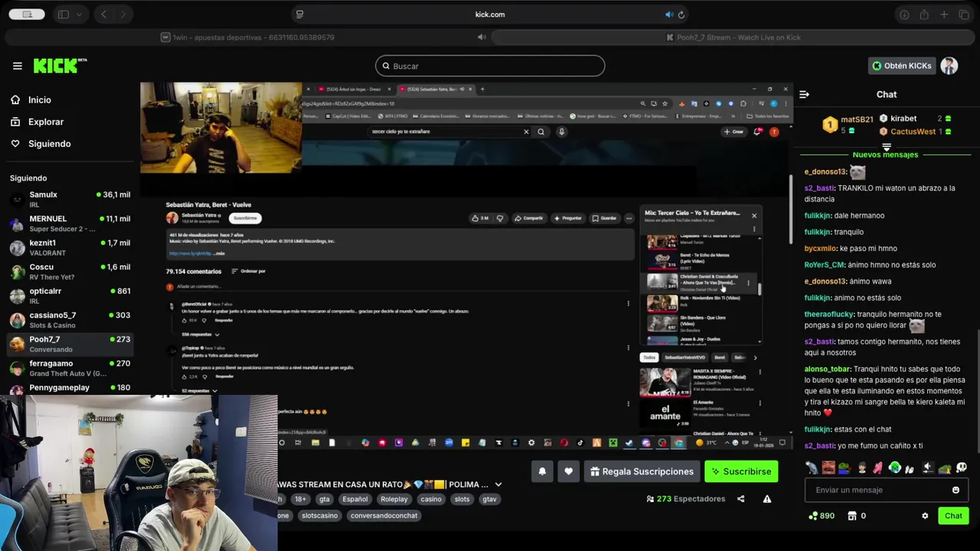Select the 18+ tag
Image resolution: width=980 pixels, height=551 pixels.
coord(300,499)
